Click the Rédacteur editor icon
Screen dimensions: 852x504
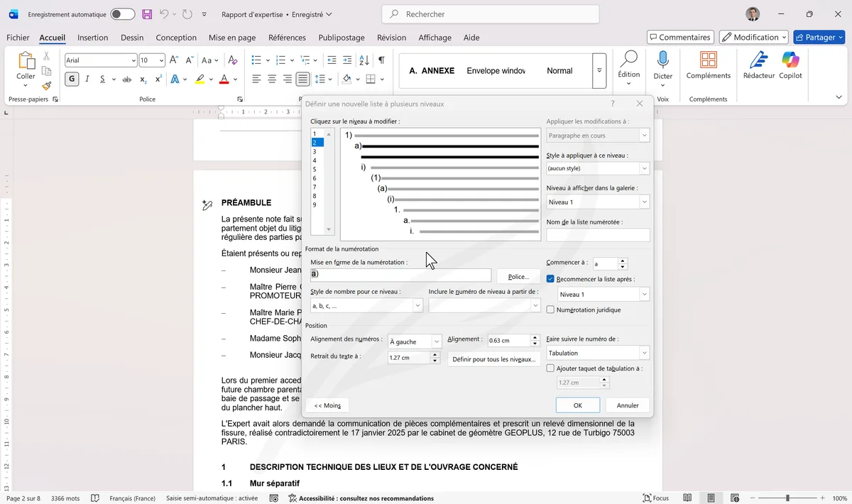758,60
